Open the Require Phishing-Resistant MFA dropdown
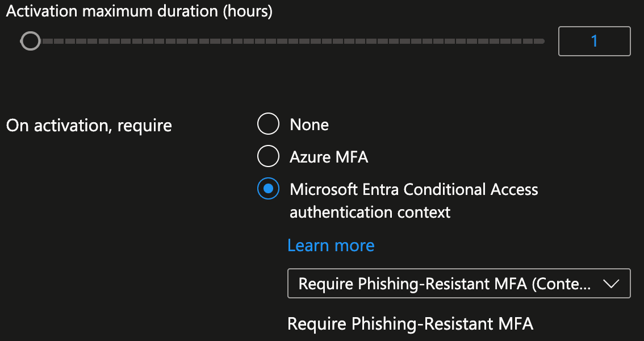 459,284
